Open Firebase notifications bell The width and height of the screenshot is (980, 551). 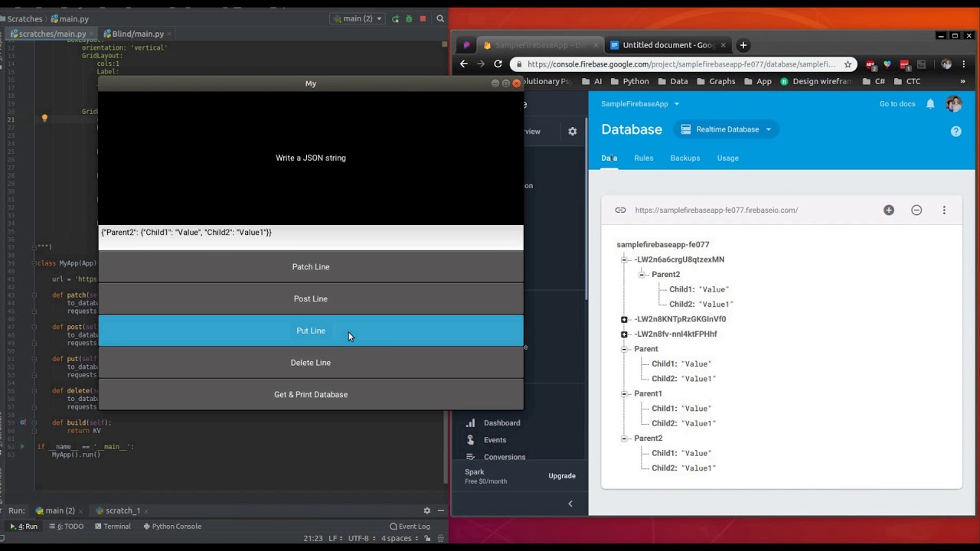point(930,103)
